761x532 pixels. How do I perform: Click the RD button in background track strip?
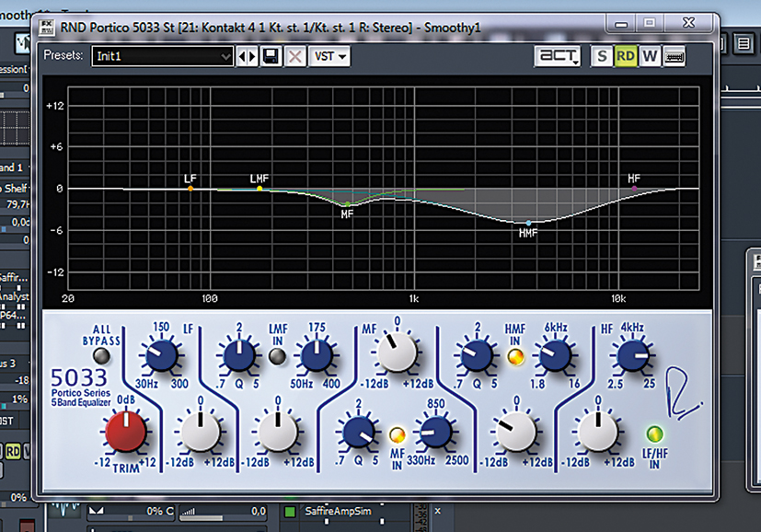[x=13, y=452]
